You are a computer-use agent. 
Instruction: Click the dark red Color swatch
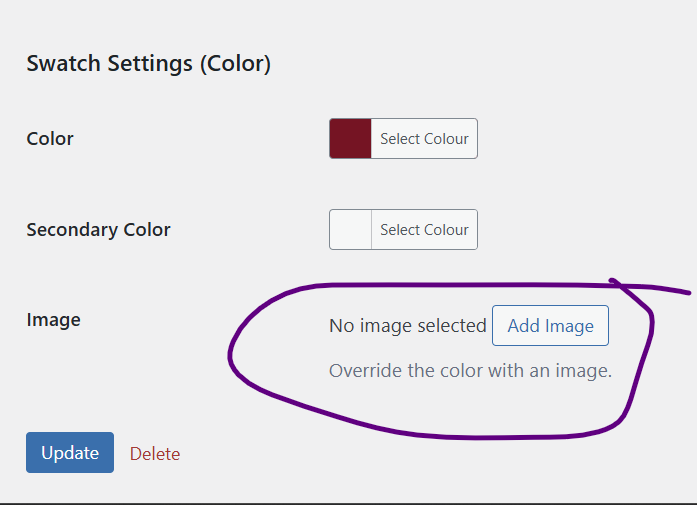point(350,138)
